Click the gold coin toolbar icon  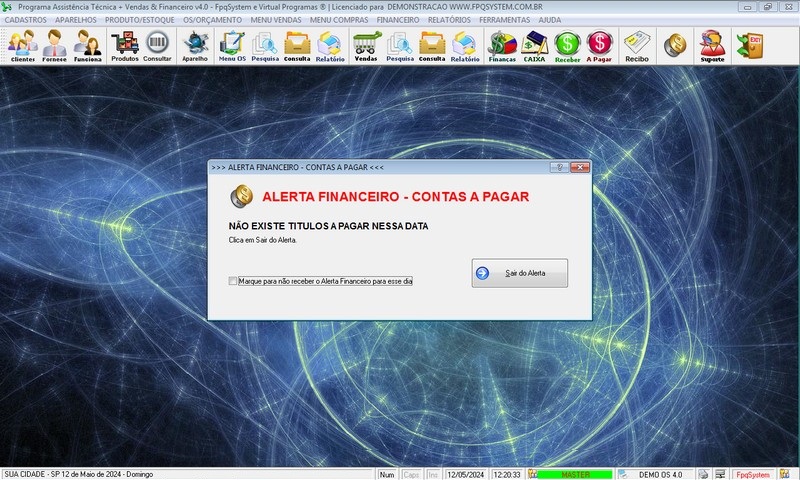click(x=674, y=45)
